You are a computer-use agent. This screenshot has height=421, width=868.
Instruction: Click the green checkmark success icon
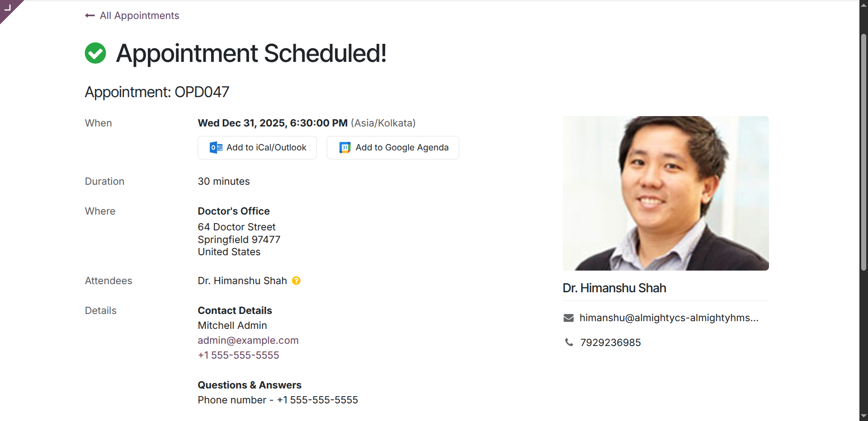pos(95,53)
